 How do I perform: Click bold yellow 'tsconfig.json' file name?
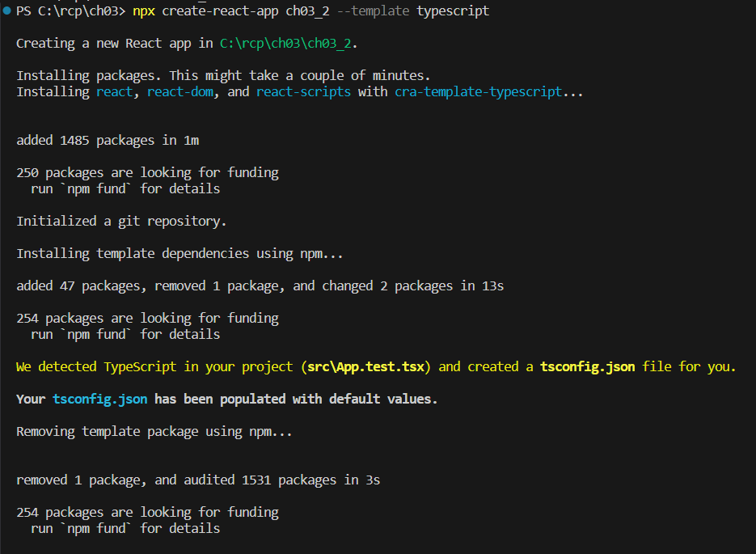coord(587,367)
